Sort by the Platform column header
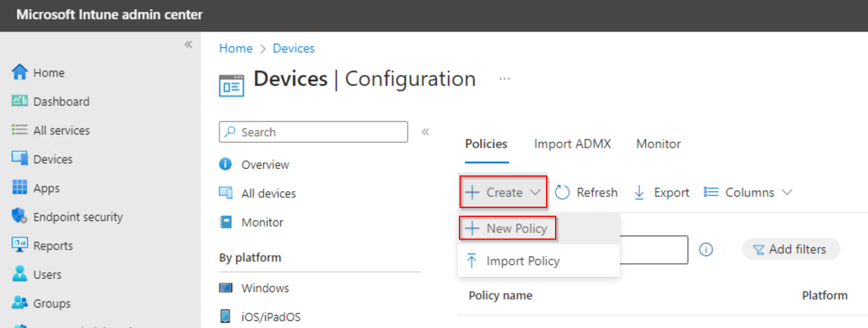 click(x=825, y=296)
